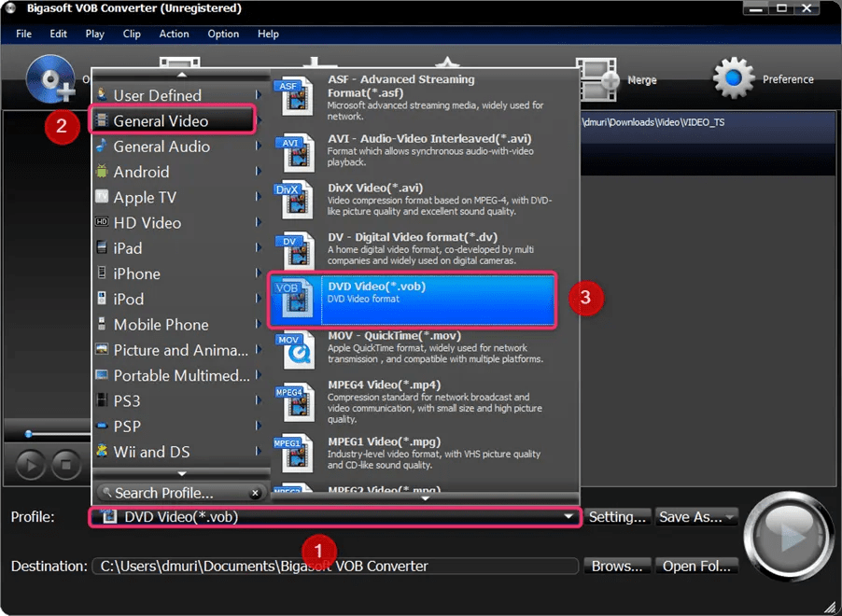The height and width of the screenshot is (616, 842).
Task: Select the Android category icon
Action: (x=105, y=172)
